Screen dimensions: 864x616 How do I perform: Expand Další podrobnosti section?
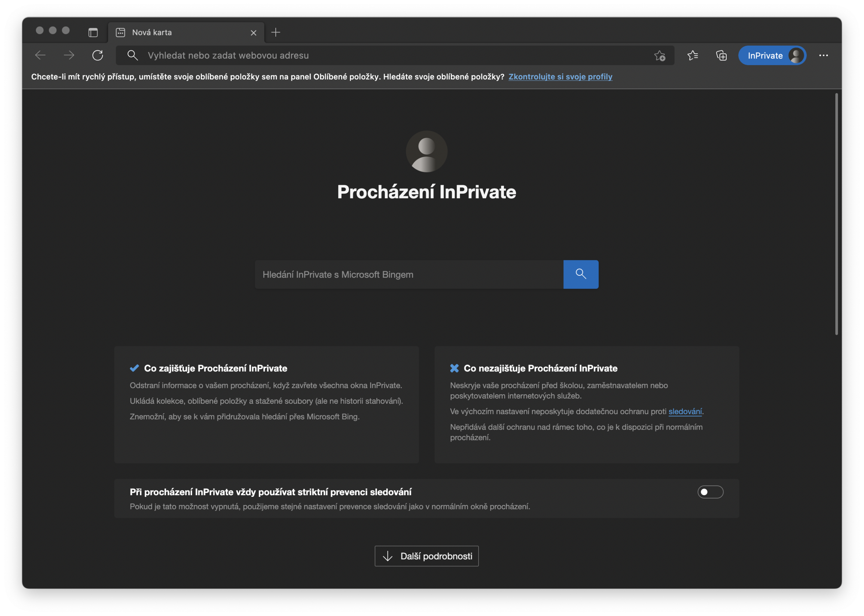pyautogui.click(x=426, y=556)
